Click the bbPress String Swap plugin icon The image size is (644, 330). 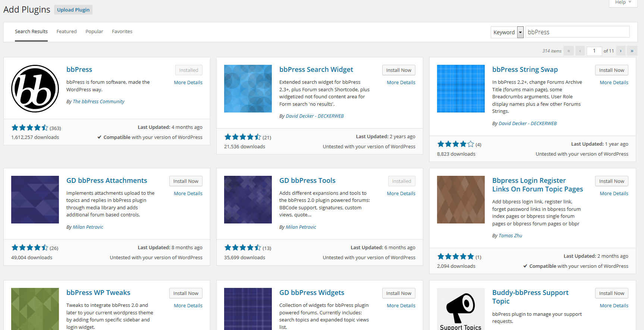(461, 89)
